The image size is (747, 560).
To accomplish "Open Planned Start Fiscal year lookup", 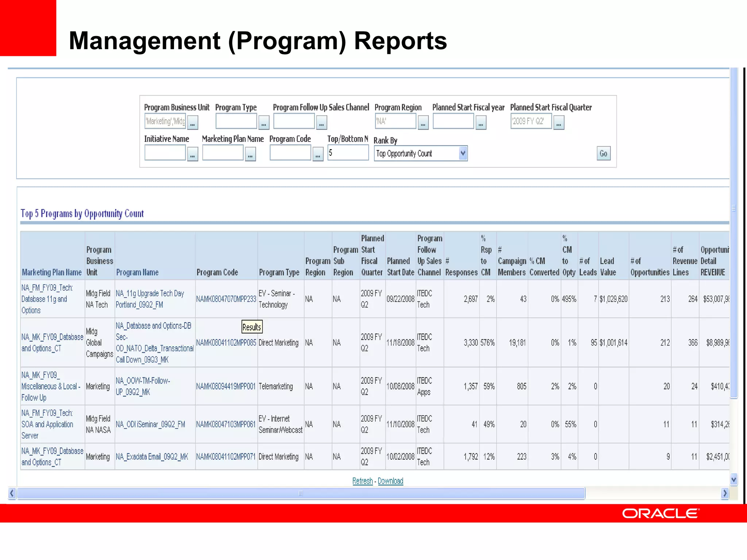I will click(481, 122).
